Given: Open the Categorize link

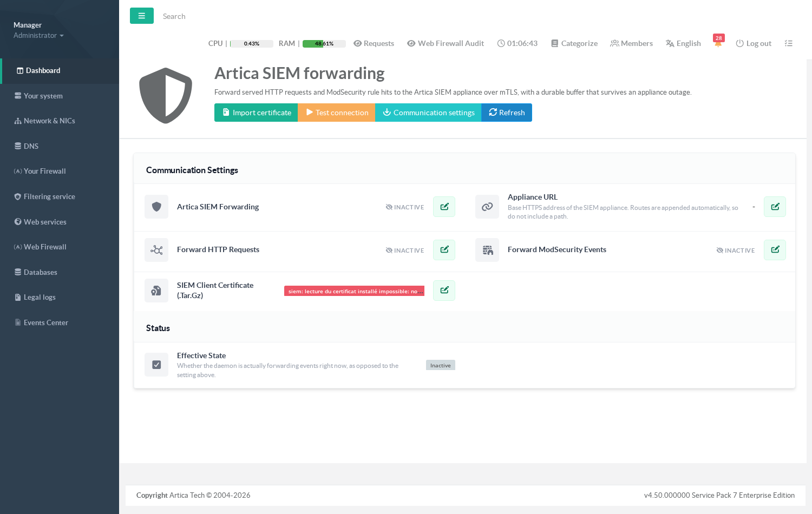Looking at the screenshot, I should click(x=574, y=43).
